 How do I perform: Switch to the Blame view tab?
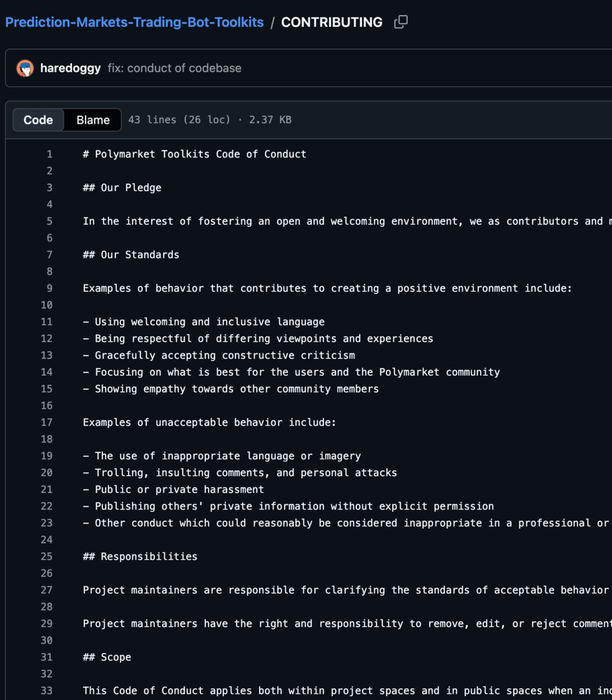(x=93, y=120)
